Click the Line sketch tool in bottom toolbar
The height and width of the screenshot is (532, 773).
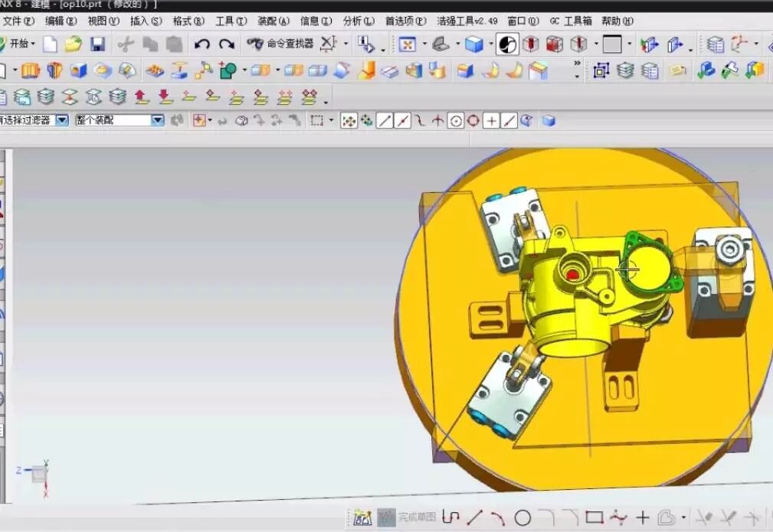(x=474, y=518)
